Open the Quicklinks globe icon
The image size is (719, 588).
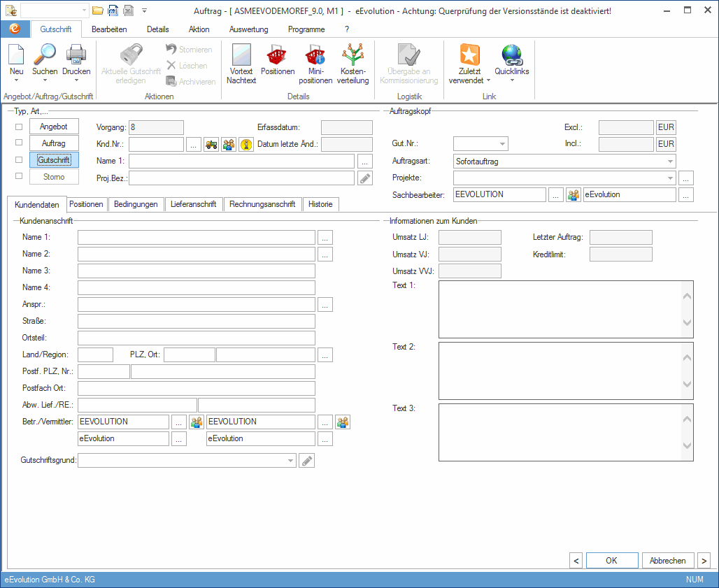[512, 55]
